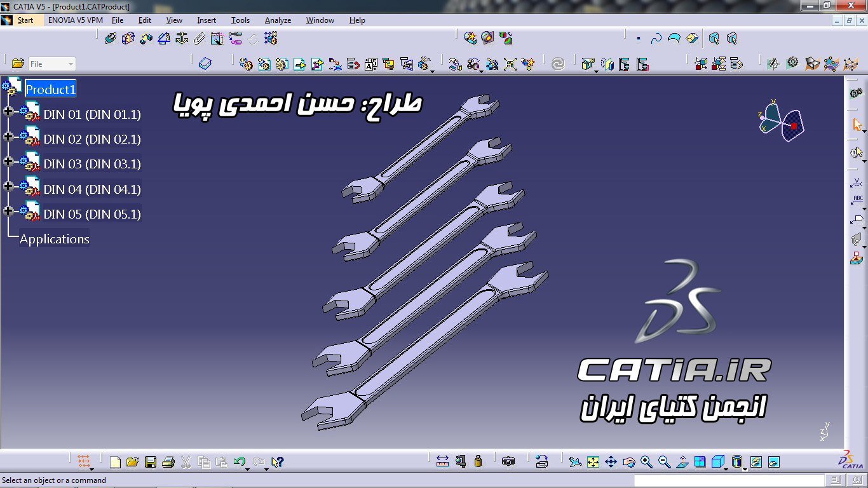Click the Zoom In magnifier icon
This screenshot has width=868, height=488.
point(647,462)
